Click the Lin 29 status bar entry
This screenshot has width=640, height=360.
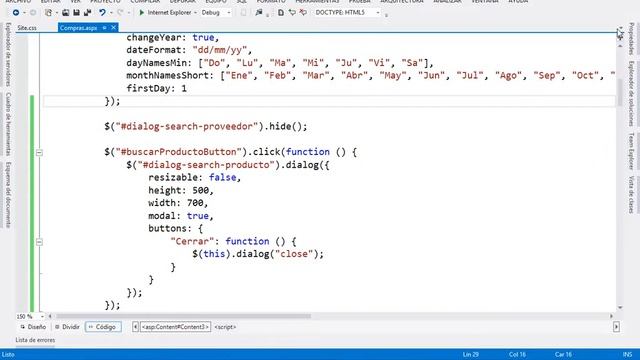point(471,354)
